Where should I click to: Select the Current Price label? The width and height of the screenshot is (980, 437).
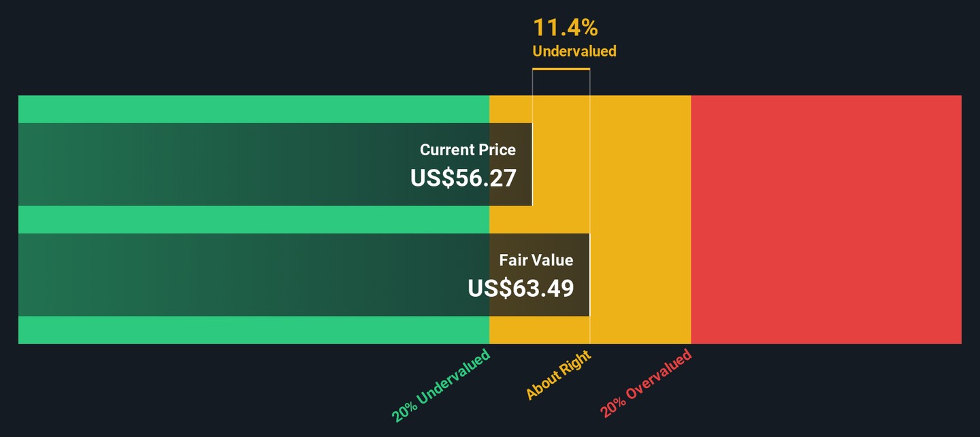pyautogui.click(x=468, y=150)
